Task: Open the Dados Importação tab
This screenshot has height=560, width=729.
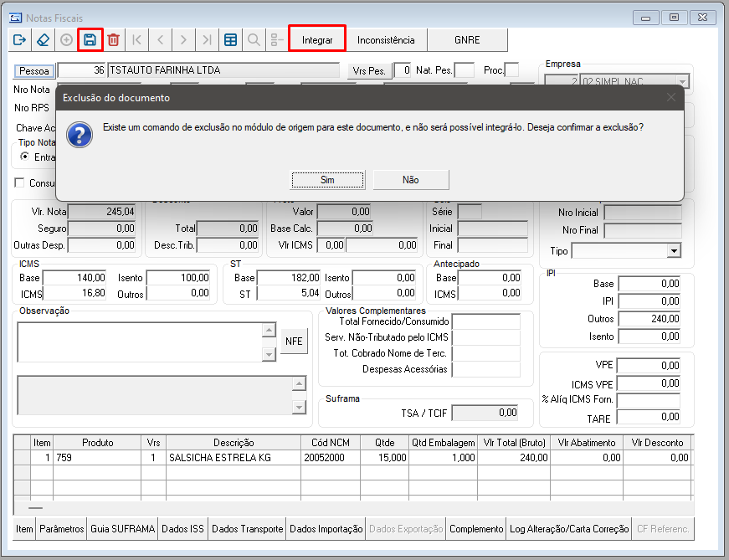Action: click(x=326, y=529)
